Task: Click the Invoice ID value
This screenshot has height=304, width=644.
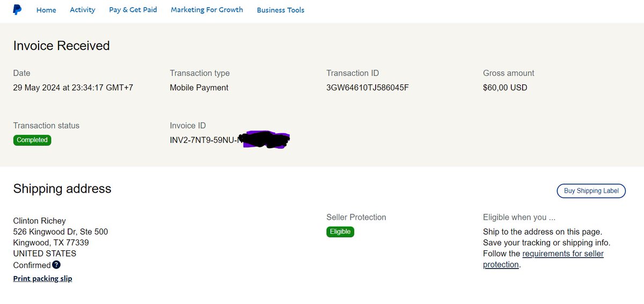Action: pos(230,141)
